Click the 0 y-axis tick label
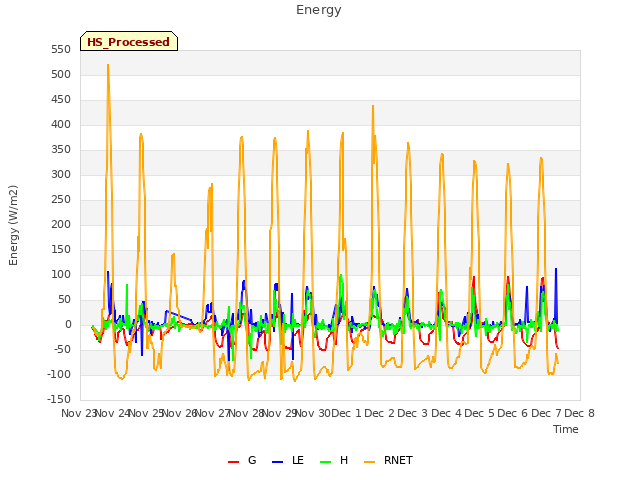Image resolution: width=640 pixels, height=480 pixels. 68,324
